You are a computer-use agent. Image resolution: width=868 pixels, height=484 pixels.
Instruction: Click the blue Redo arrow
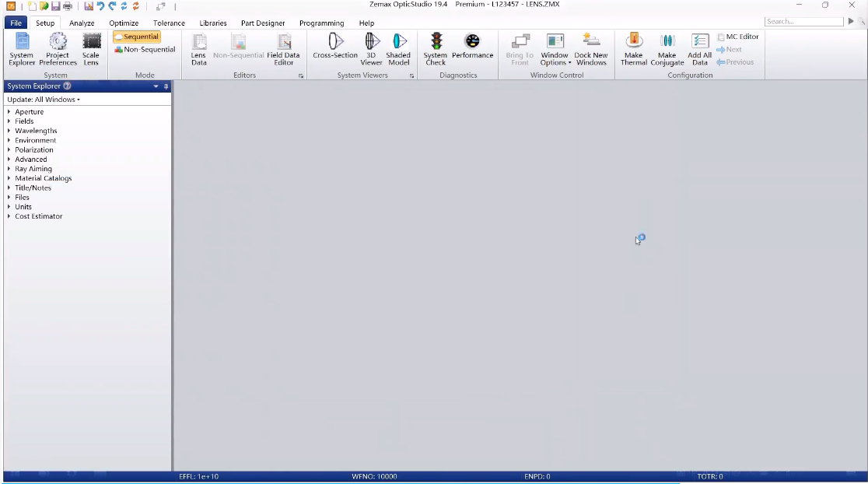(112, 6)
